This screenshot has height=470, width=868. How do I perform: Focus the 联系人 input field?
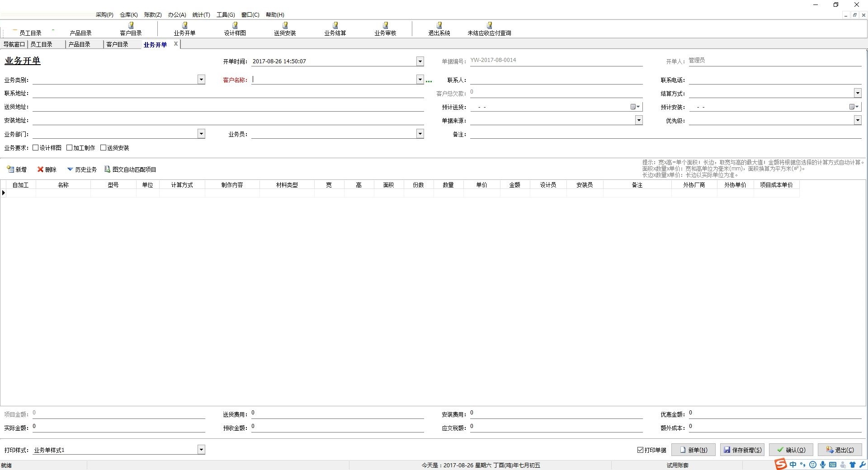pos(556,80)
